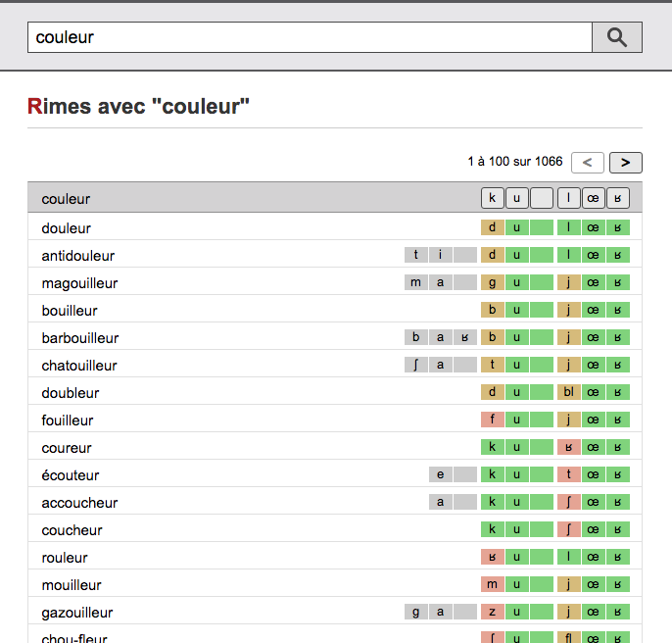
Task: Click the red "t" phoneme in écouteur row
Action: [569, 474]
